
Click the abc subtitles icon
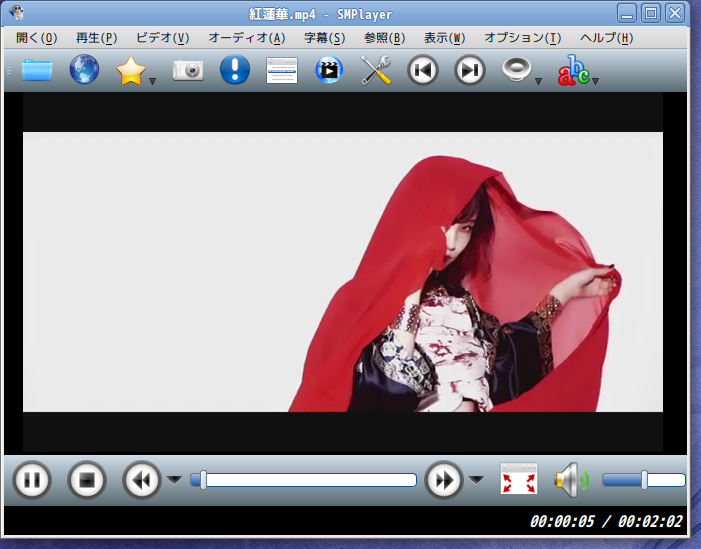coord(574,70)
